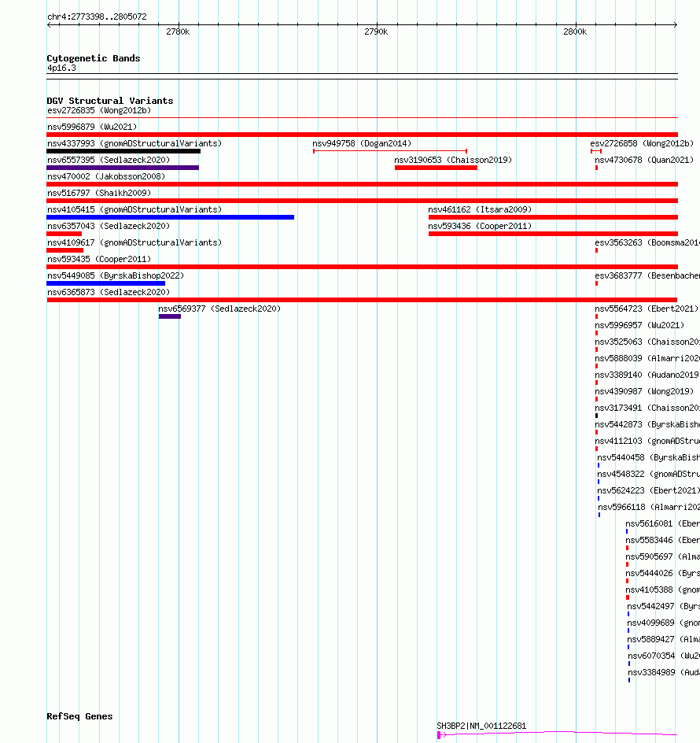Image resolution: width=700 pixels, height=743 pixels.
Task: Click esv2726858 (Wong2012b) label
Action: [x=642, y=143]
